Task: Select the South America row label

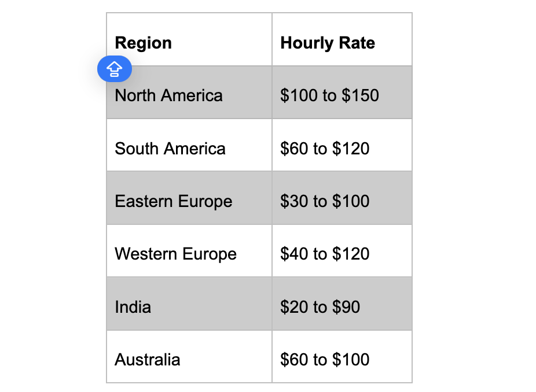Action: (x=170, y=149)
